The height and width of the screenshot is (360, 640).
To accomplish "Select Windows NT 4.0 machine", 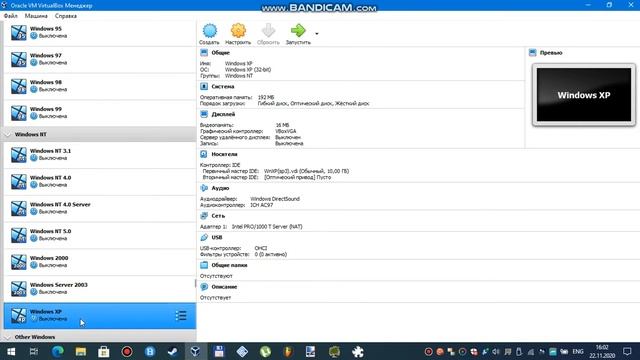I will point(100,182).
